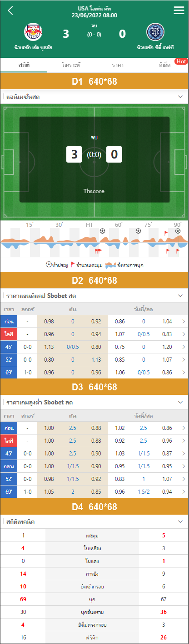Image resolution: width=189 pixels, height=644 pixels.
Task: Switch to the วิเคราะห์ tab
Action: (x=71, y=65)
